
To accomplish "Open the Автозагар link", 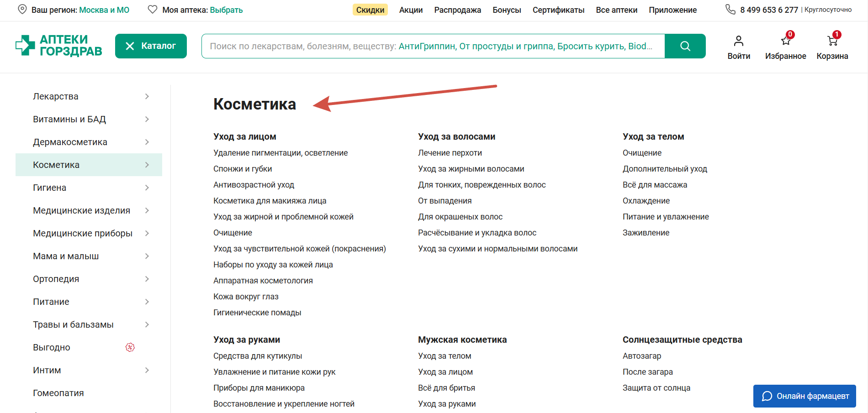I will tap(642, 356).
